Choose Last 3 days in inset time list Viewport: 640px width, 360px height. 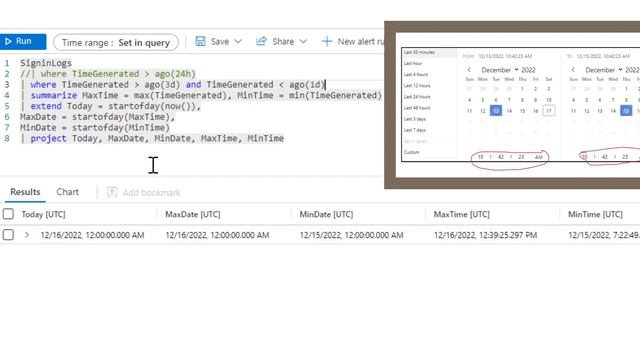click(415, 119)
